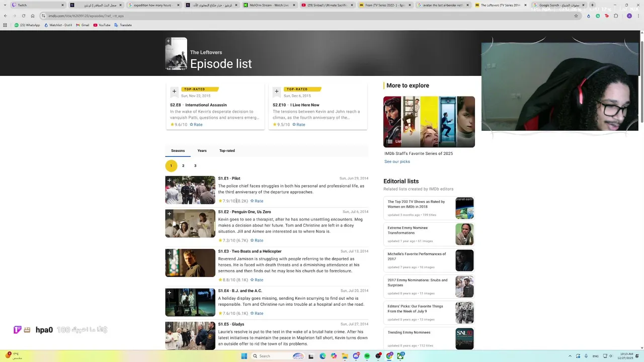Open Extreme Emmy Nominee Transformations list
Viewport: 644px width, 362px height.
[x=429, y=234]
